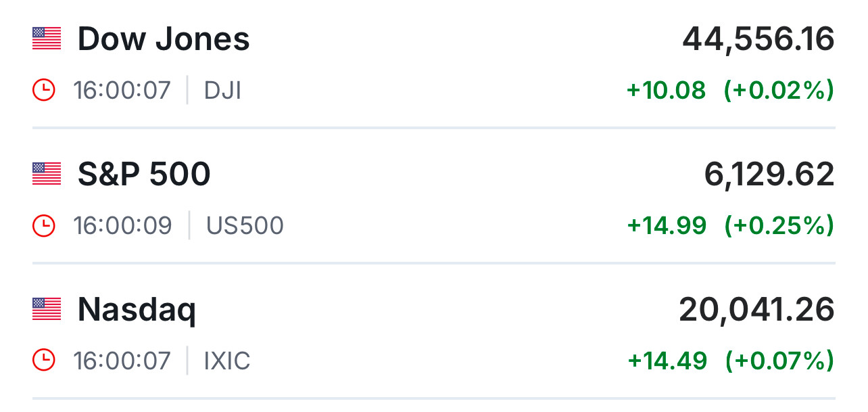This screenshot has height=412, width=868.
Task: Click the red clock icon in S&P 500 row
Action: 44,225
